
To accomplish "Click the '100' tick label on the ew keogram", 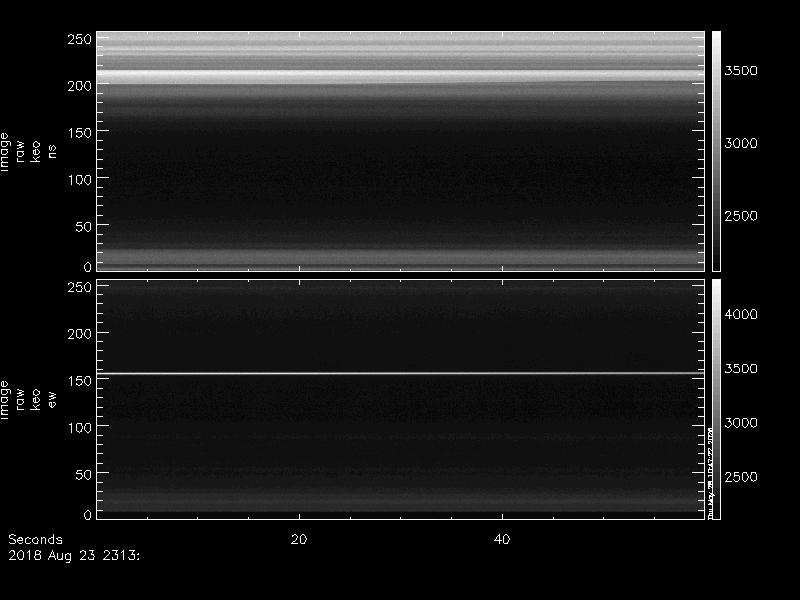I will tap(80, 428).
